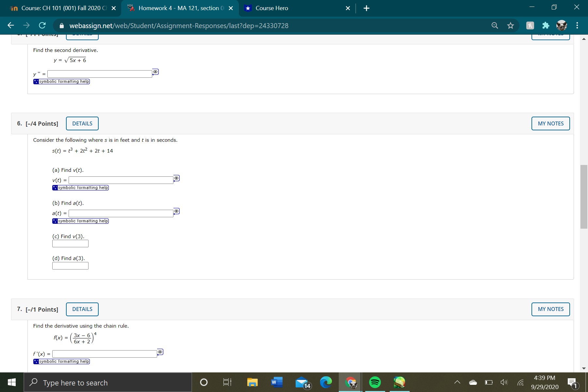The width and height of the screenshot is (588, 392).
Task: Open MY NOTES for question 7
Action: (550, 309)
